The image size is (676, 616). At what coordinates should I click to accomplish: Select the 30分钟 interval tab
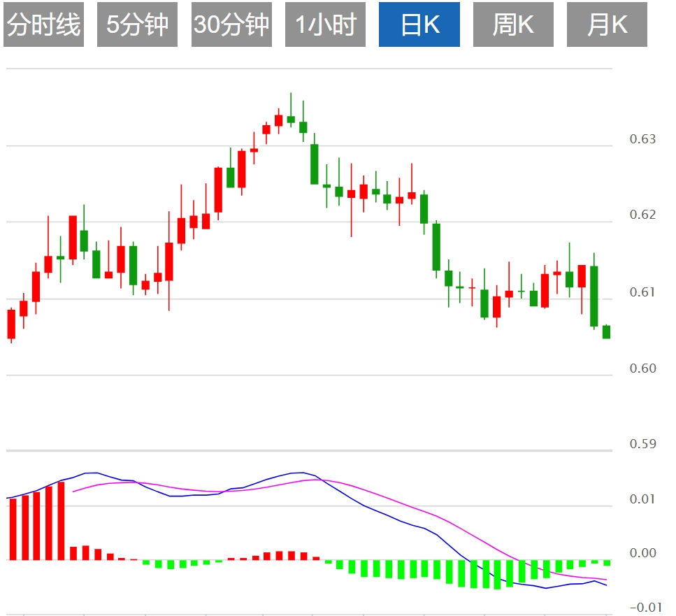coord(231,25)
